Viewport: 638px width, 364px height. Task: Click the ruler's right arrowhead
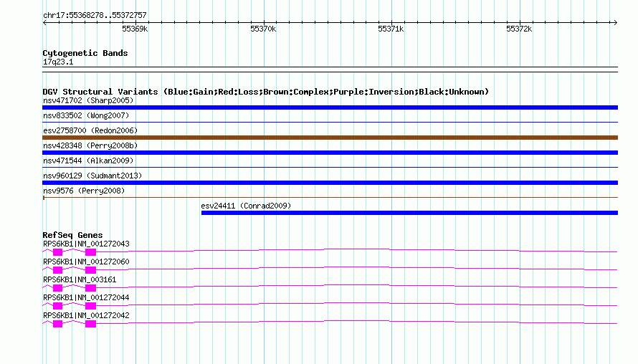tap(616, 23)
